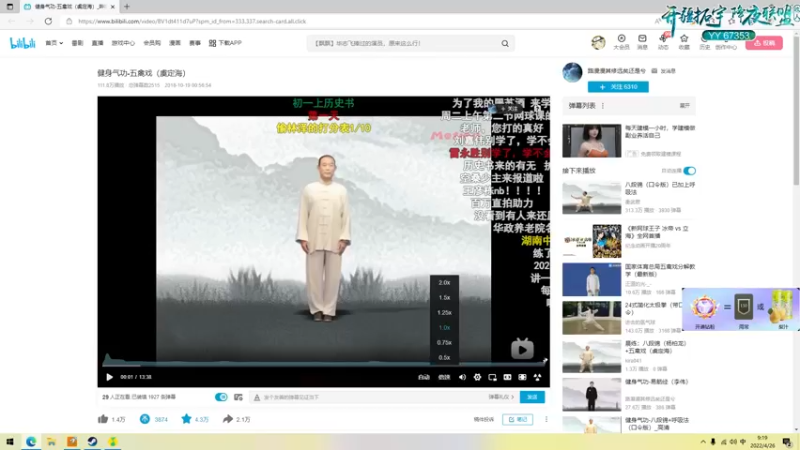Expand the danmaku list with 展开

click(685, 106)
